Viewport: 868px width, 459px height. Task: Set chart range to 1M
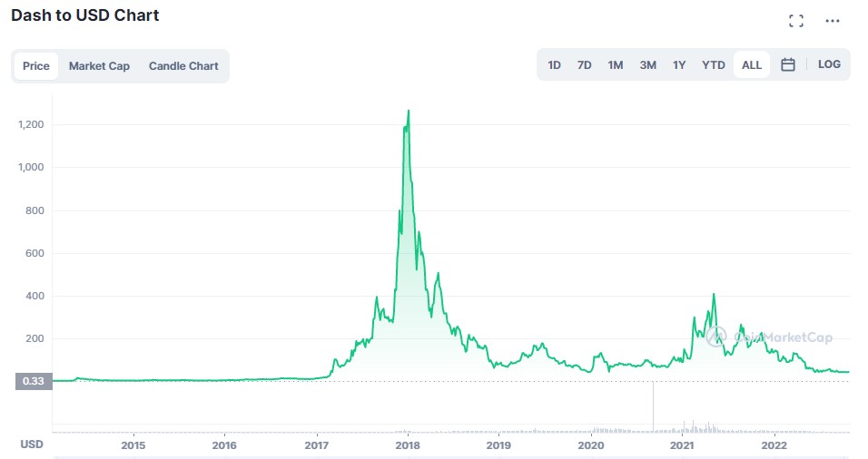[x=615, y=64]
